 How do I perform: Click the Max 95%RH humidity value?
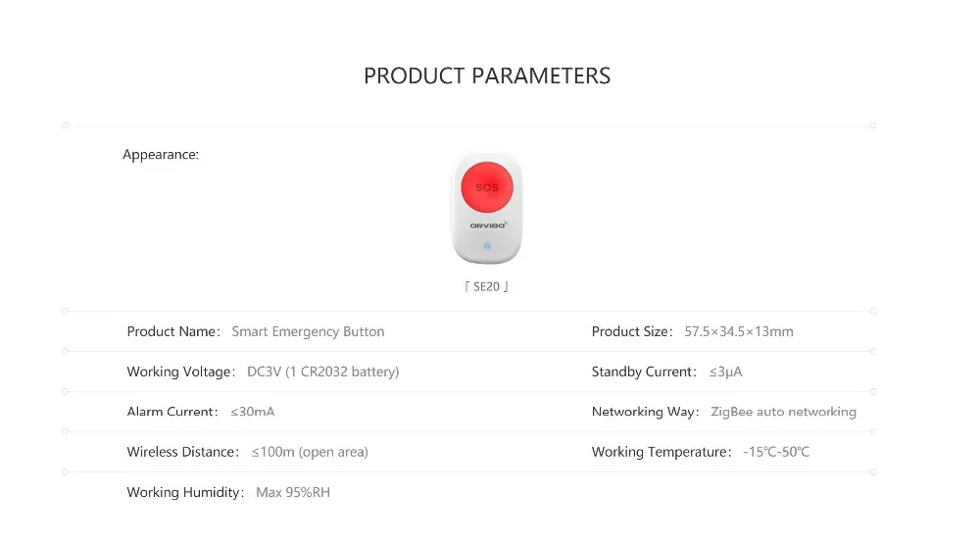[x=293, y=493]
